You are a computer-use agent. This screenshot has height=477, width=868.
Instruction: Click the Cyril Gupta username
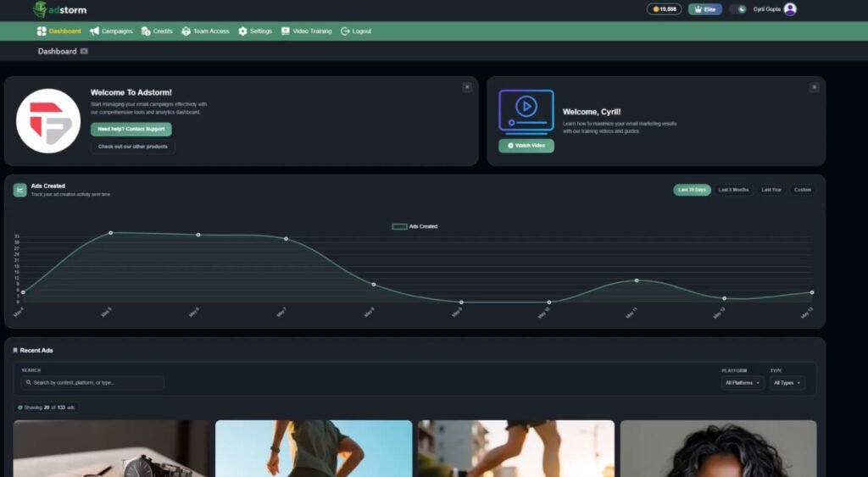766,9
